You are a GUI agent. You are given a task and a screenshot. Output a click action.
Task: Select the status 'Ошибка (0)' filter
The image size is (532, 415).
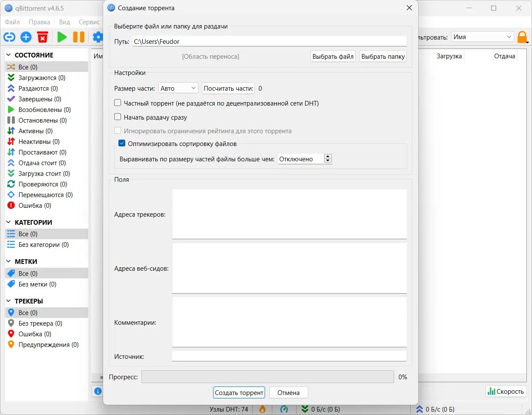(x=46, y=206)
